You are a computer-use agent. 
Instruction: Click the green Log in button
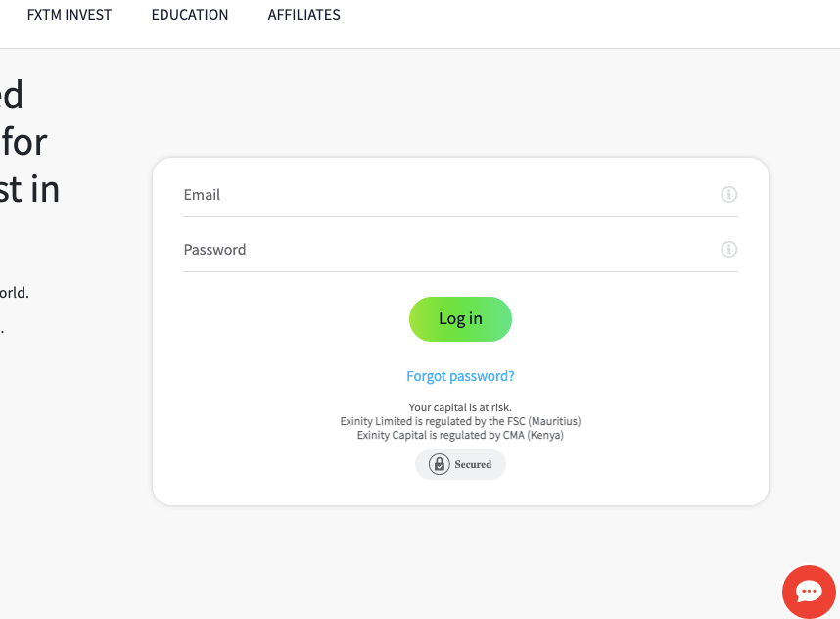tap(460, 319)
